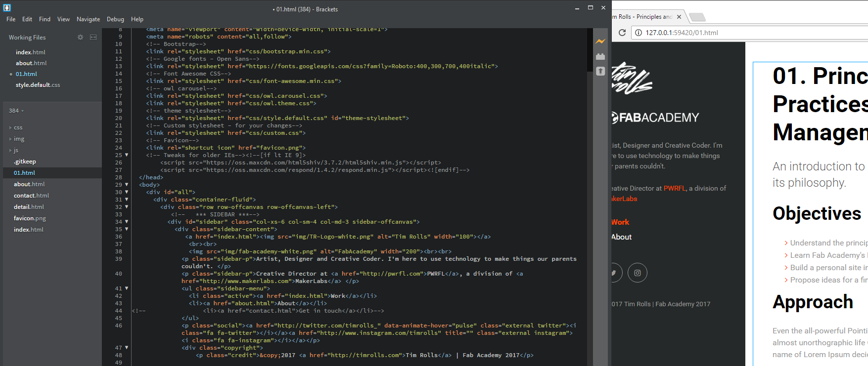Click the Work link on webpage
The image size is (868, 366).
tap(620, 222)
